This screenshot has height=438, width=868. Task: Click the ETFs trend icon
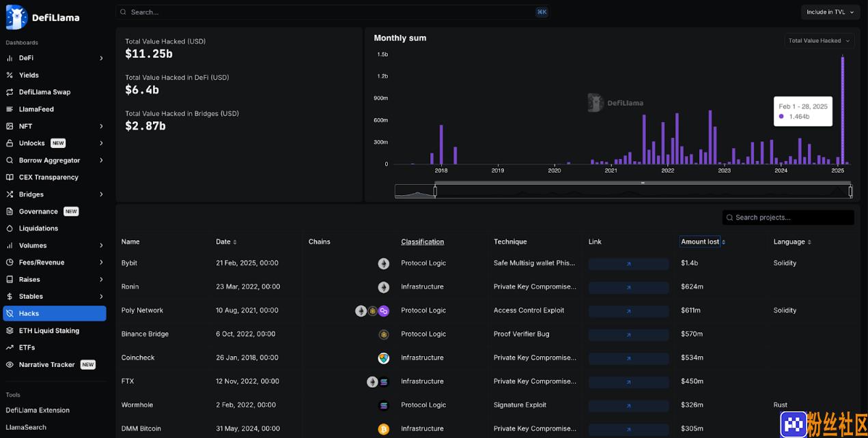click(10, 348)
